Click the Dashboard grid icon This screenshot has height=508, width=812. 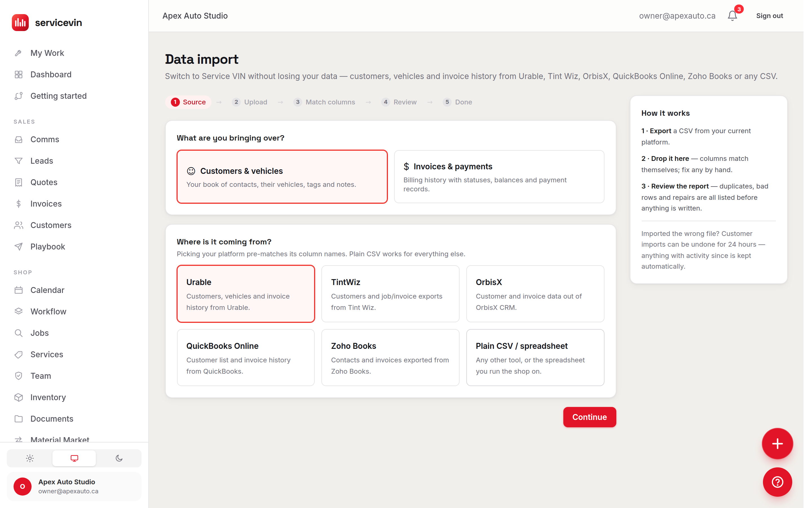(x=18, y=75)
